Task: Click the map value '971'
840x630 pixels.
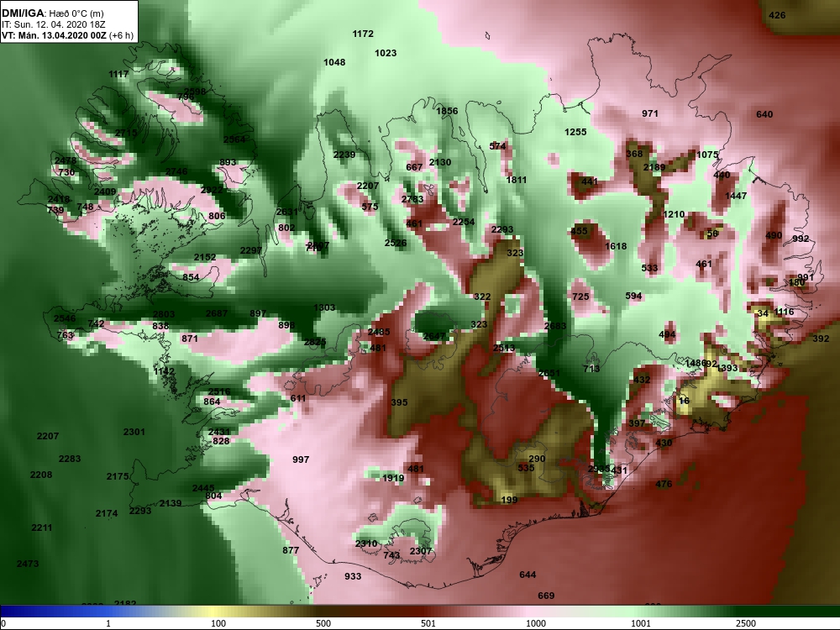Action: pos(650,113)
